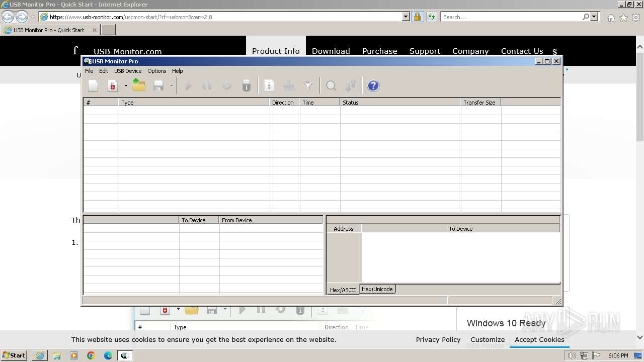Click the volume speaker tray icon
Image resolution: width=644 pixels, height=362 pixels.
(572, 355)
